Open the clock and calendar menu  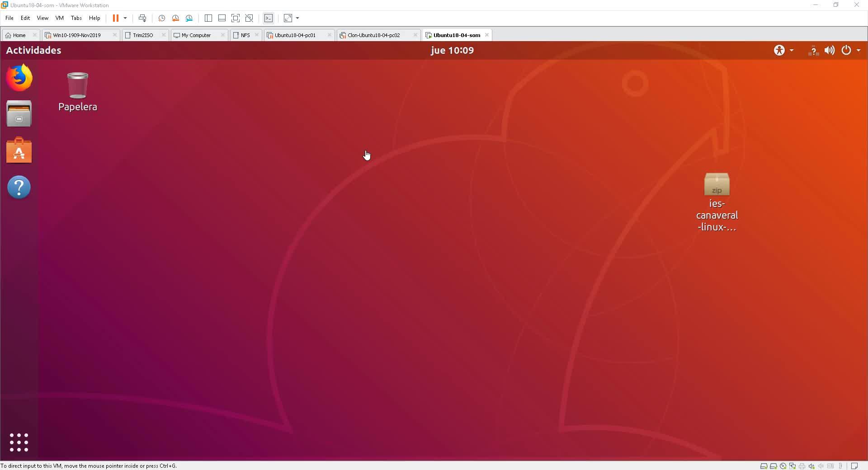tap(452, 50)
